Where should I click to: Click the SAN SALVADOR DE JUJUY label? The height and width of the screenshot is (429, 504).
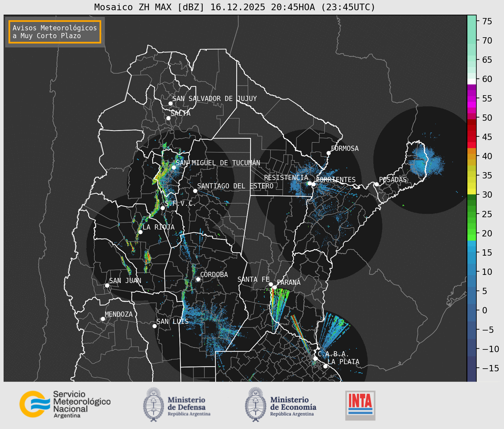(x=215, y=99)
